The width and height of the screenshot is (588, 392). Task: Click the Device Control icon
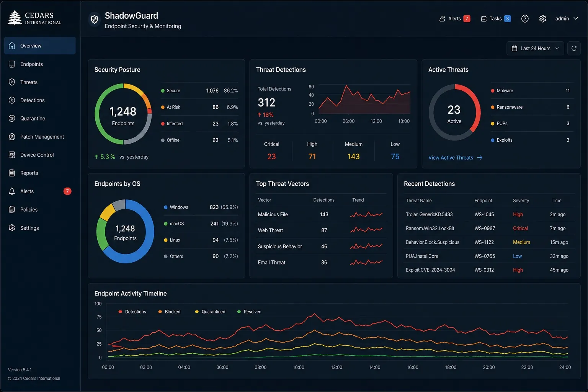click(x=12, y=155)
